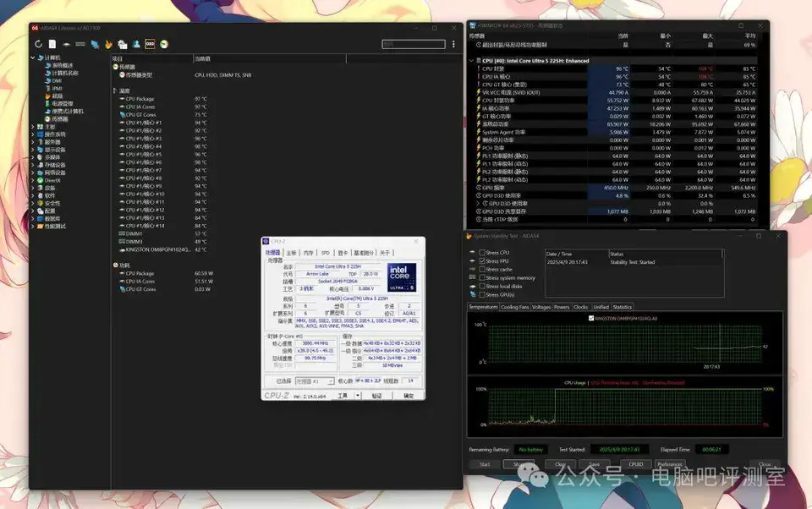Click the 工具 button in CPU-Z
This screenshot has width=812, height=509.
[x=343, y=396]
